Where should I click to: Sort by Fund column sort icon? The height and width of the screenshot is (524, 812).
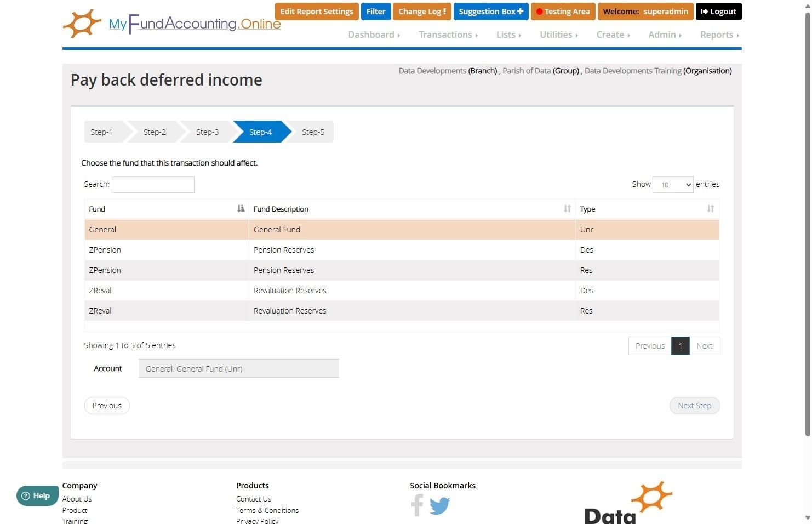tap(241, 209)
